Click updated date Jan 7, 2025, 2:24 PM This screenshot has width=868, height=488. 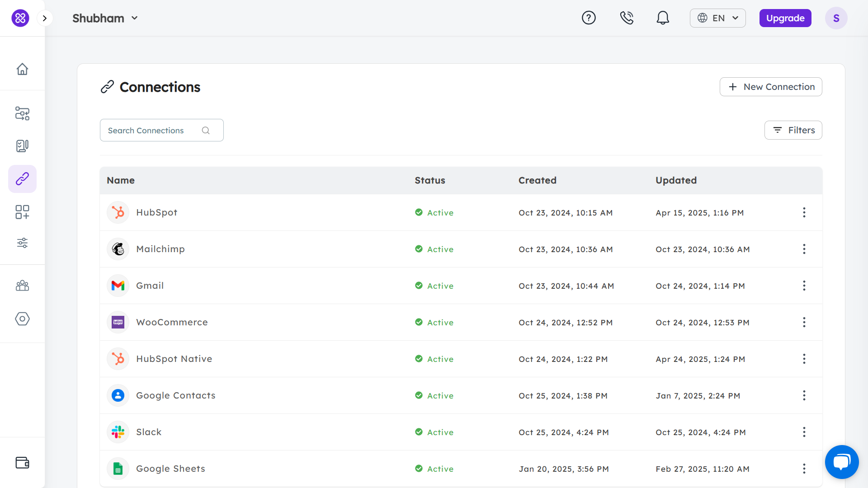[x=698, y=396]
